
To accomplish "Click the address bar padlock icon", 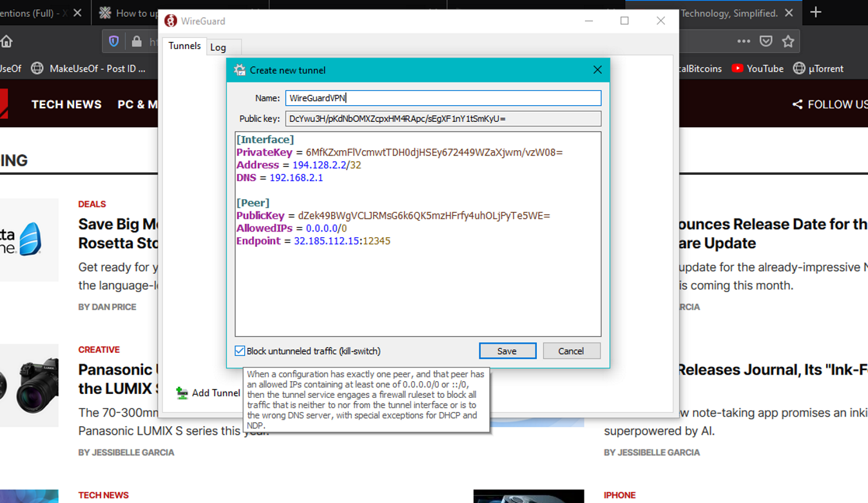I will click(137, 41).
